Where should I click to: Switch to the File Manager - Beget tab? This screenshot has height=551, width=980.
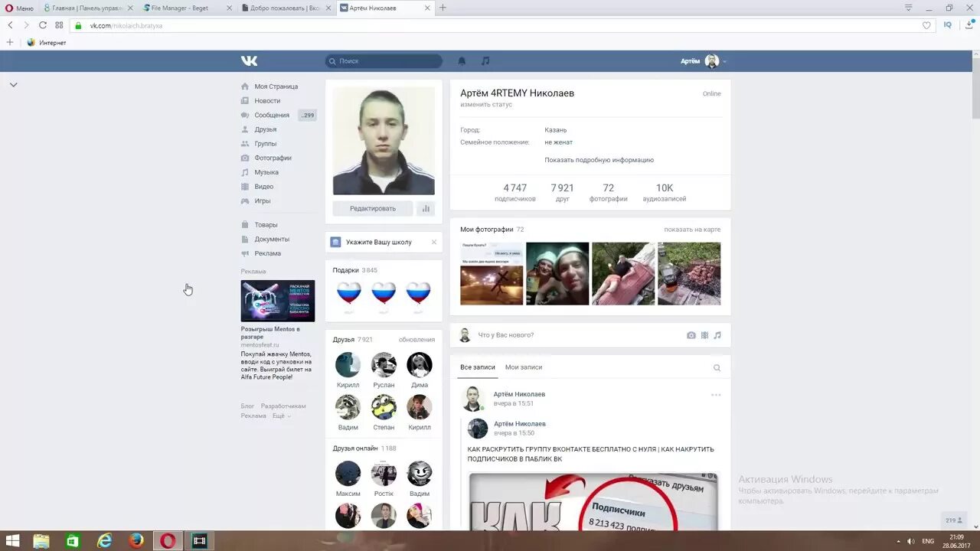tap(187, 8)
